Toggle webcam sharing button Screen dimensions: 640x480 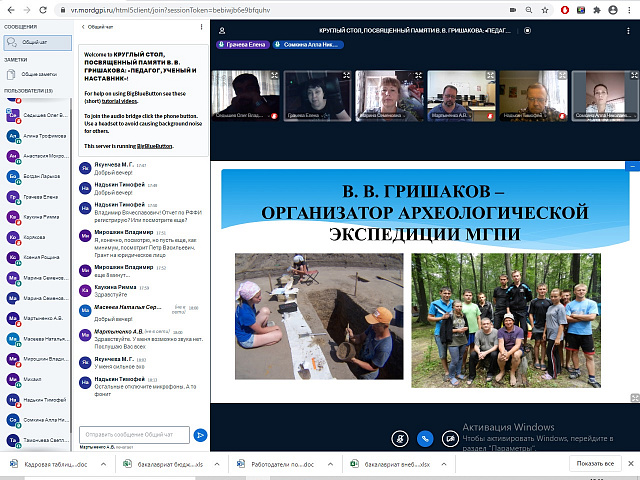pyautogui.click(x=450, y=439)
